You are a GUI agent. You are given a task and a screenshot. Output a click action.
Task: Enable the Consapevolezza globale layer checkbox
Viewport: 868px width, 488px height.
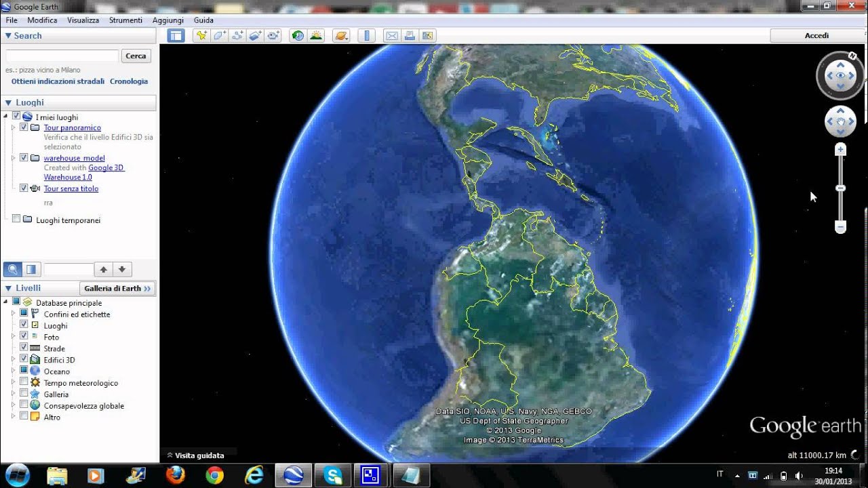(24, 405)
